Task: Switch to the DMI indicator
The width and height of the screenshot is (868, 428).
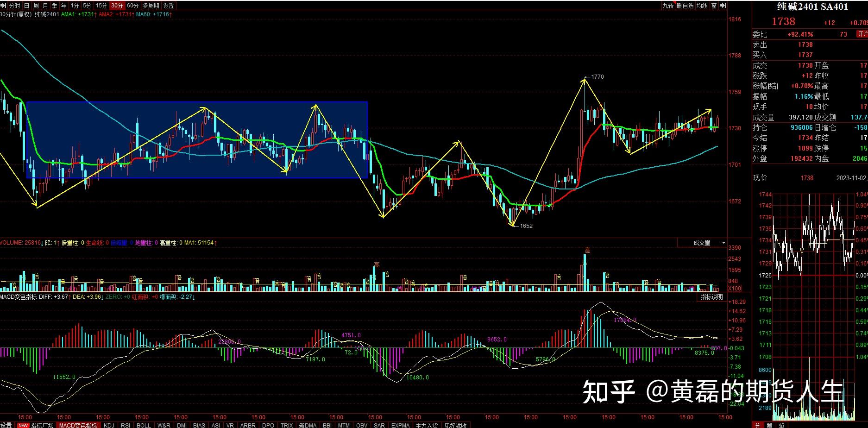Action: tap(182, 425)
